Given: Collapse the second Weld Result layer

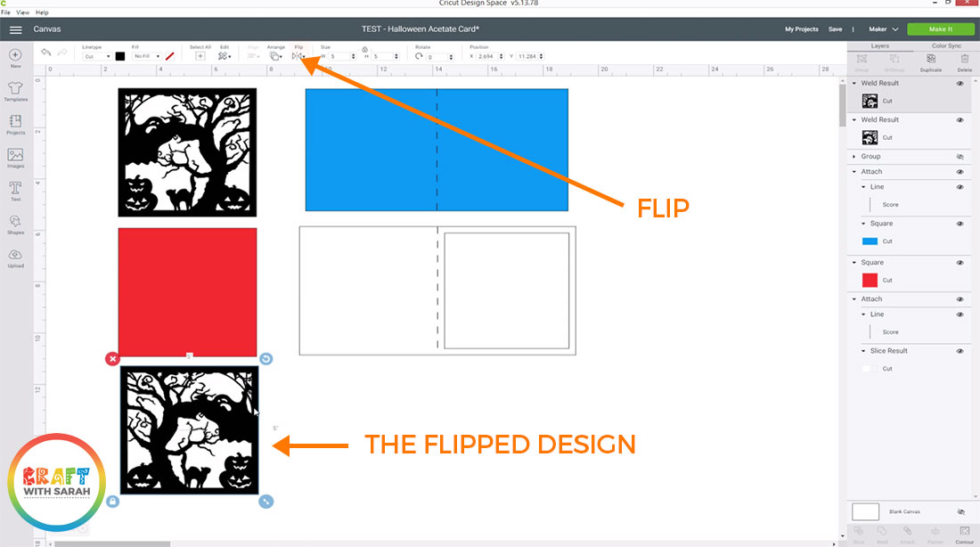Looking at the screenshot, I should [x=854, y=120].
